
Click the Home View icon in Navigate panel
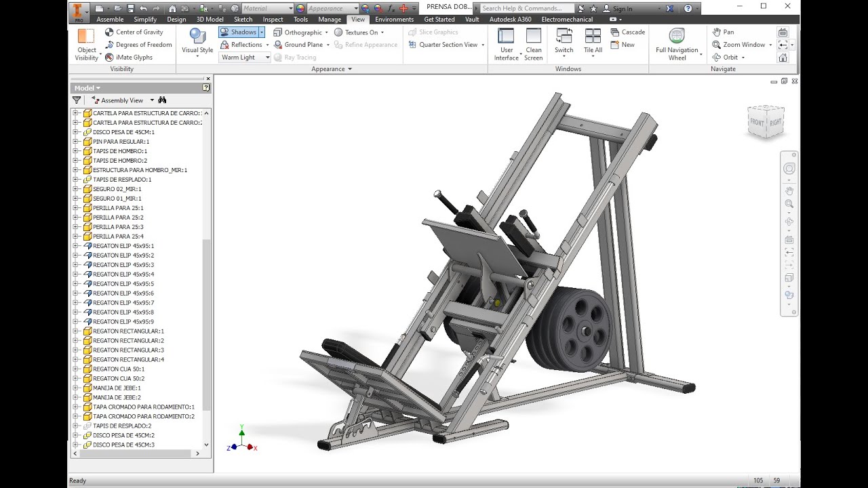coord(783,58)
